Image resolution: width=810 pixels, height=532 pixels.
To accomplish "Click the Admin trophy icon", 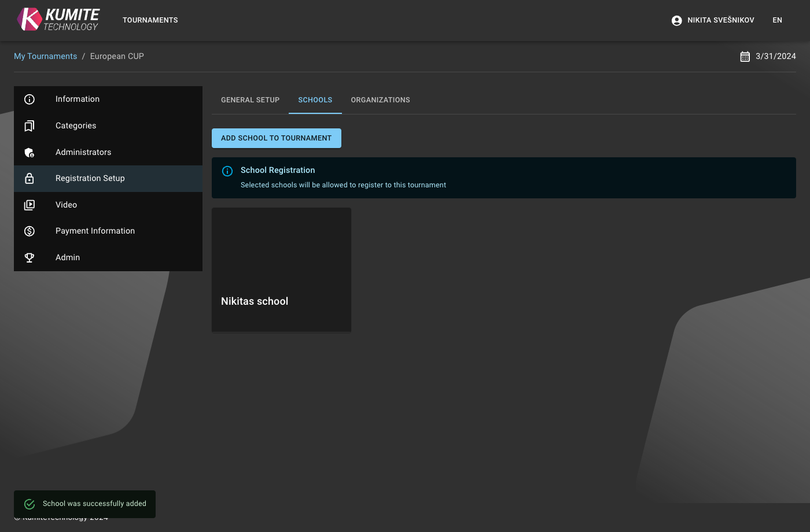I will point(30,258).
